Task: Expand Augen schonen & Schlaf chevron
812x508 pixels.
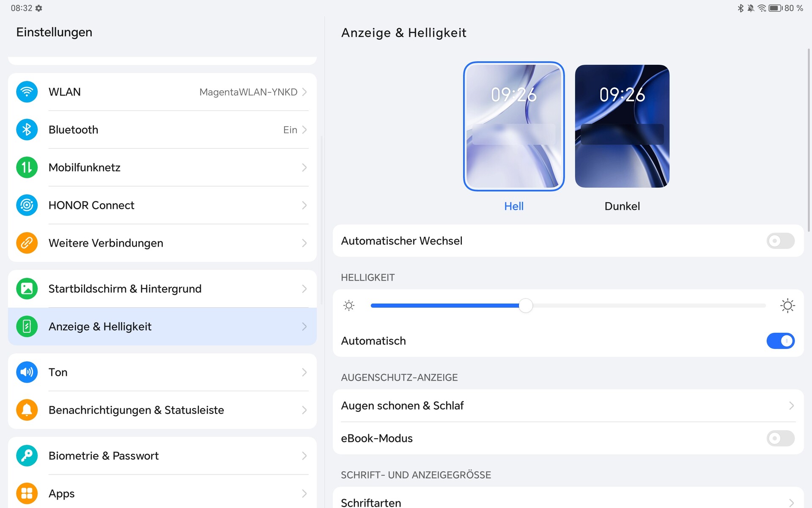Action: point(791,406)
